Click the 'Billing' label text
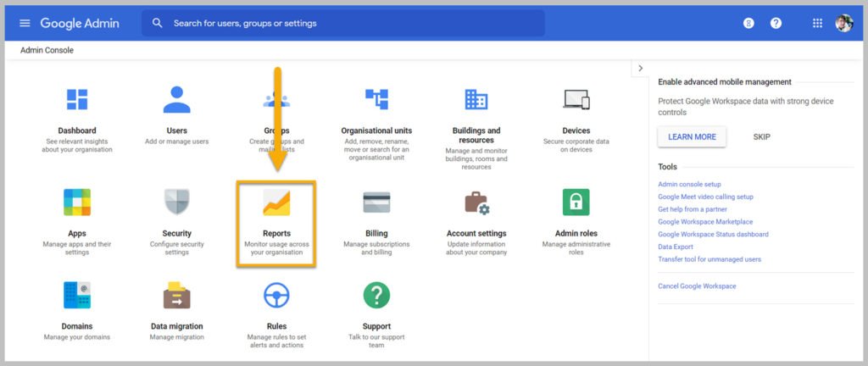 pos(376,234)
